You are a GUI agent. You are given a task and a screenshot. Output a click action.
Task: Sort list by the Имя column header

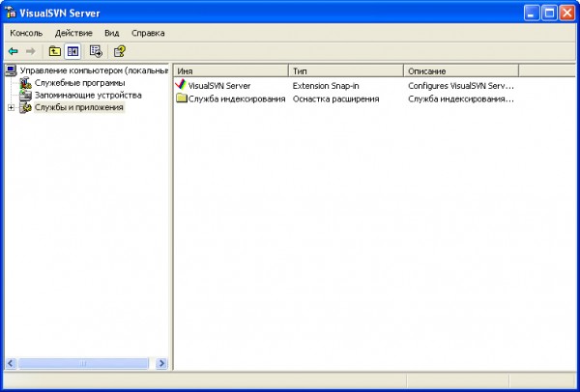pyautogui.click(x=230, y=71)
